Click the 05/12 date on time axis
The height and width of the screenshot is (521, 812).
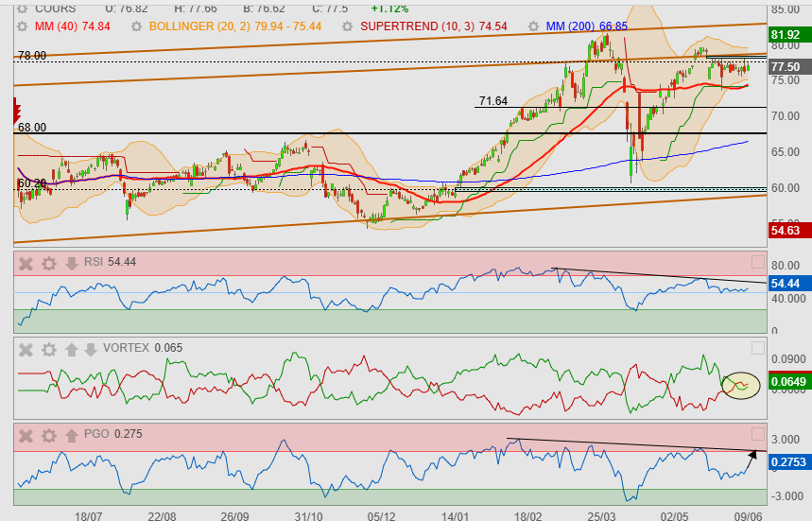(x=382, y=516)
